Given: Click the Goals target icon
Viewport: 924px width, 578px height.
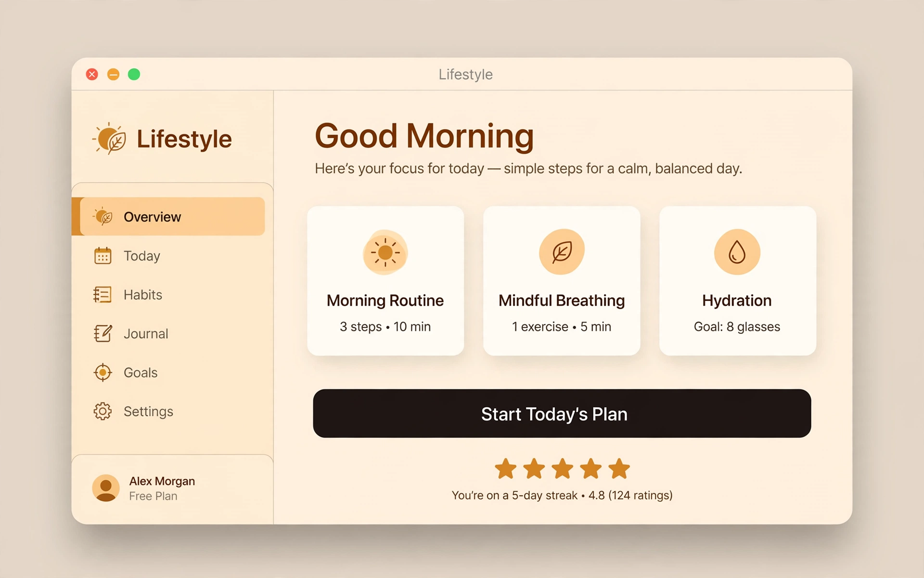Looking at the screenshot, I should tap(103, 372).
